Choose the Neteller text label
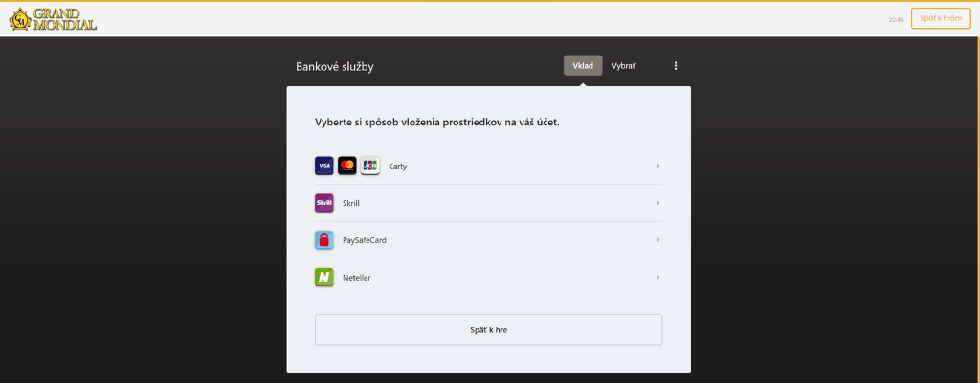 (357, 278)
